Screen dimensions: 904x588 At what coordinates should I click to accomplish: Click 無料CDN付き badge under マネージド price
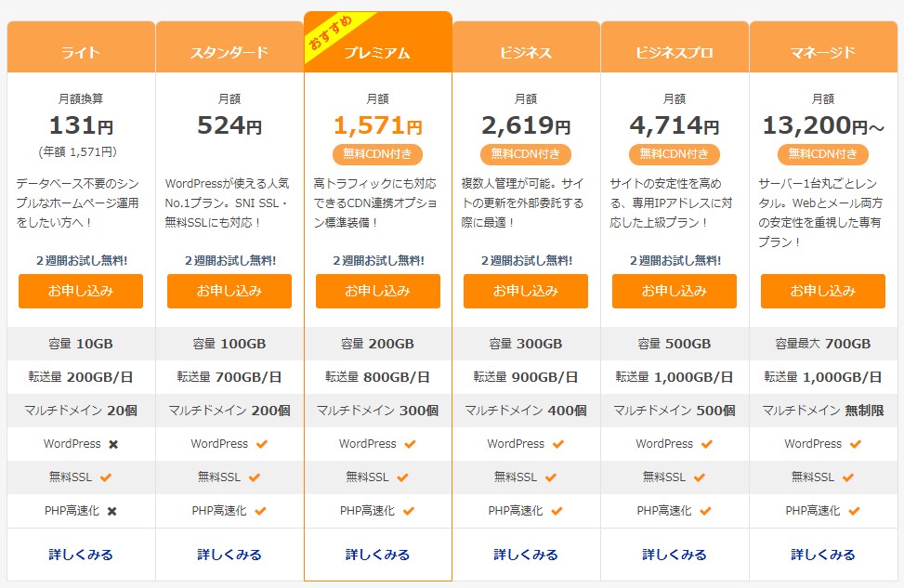(822, 154)
